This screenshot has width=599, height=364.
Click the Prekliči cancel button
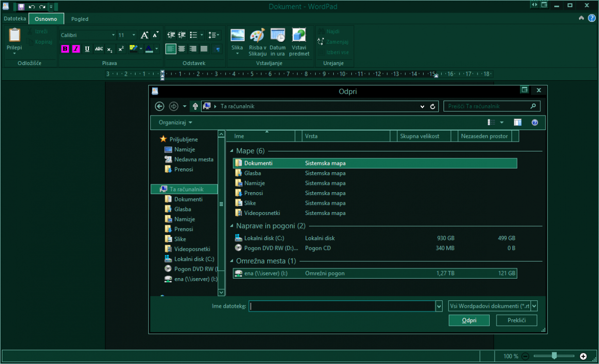pos(516,320)
